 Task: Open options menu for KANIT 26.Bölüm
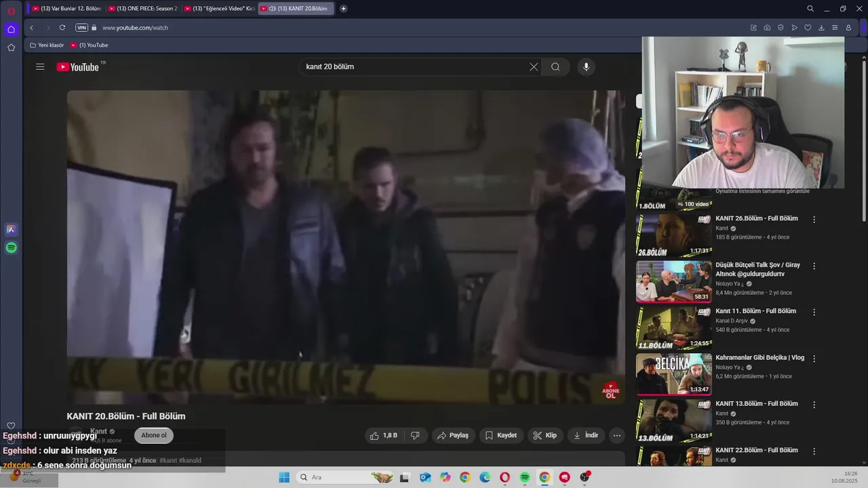(x=814, y=220)
